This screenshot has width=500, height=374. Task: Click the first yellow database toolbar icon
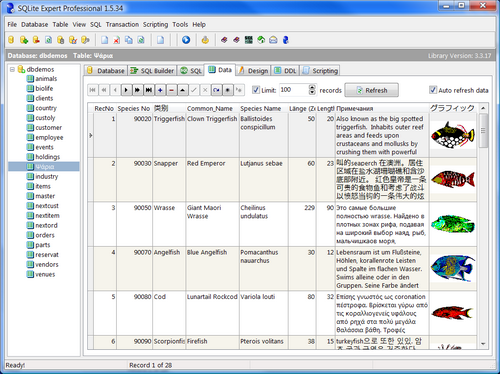(11, 40)
